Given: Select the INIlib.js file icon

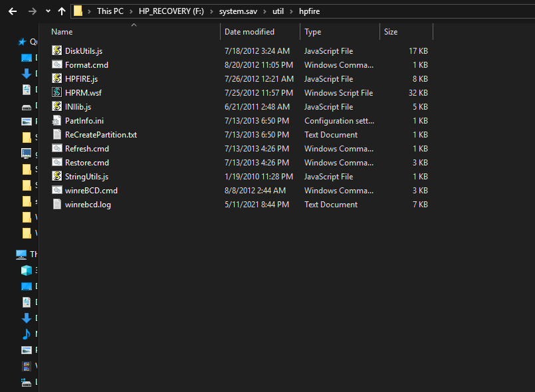Looking at the screenshot, I should (x=57, y=106).
